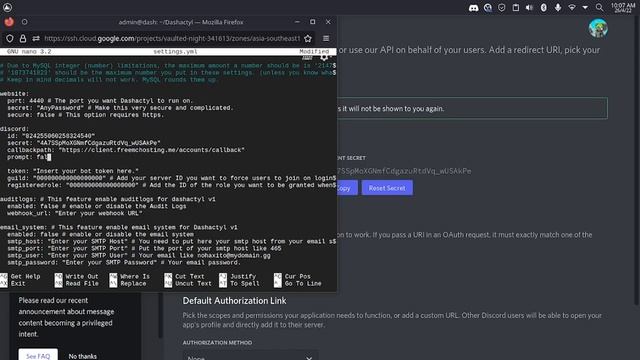Click the round pin icon beside Firefox logo
Viewport: 640px width, 360px height.
pos(24,22)
